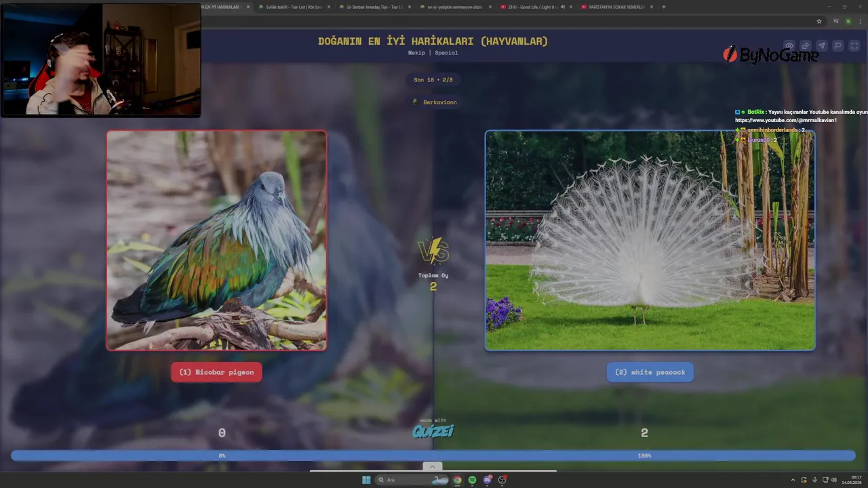The width and height of the screenshot is (868, 488).
Task: Bookmark this page with the star icon
Action: 819,21
